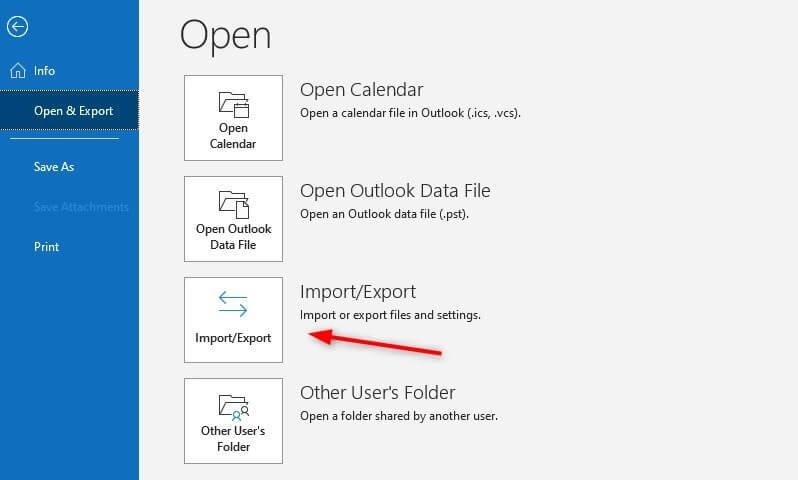
Task: Click the Open Outlook Data File heading
Action: point(395,191)
